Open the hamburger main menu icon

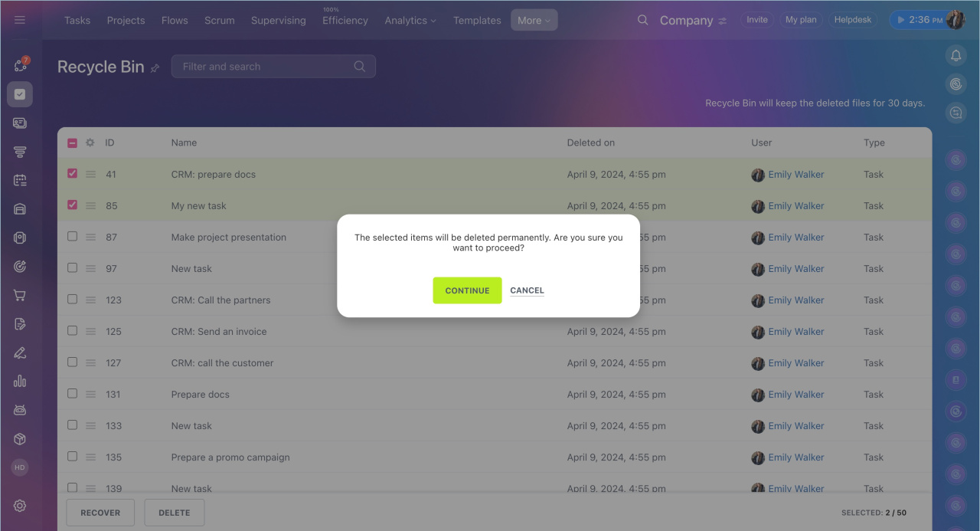[20, 20]
